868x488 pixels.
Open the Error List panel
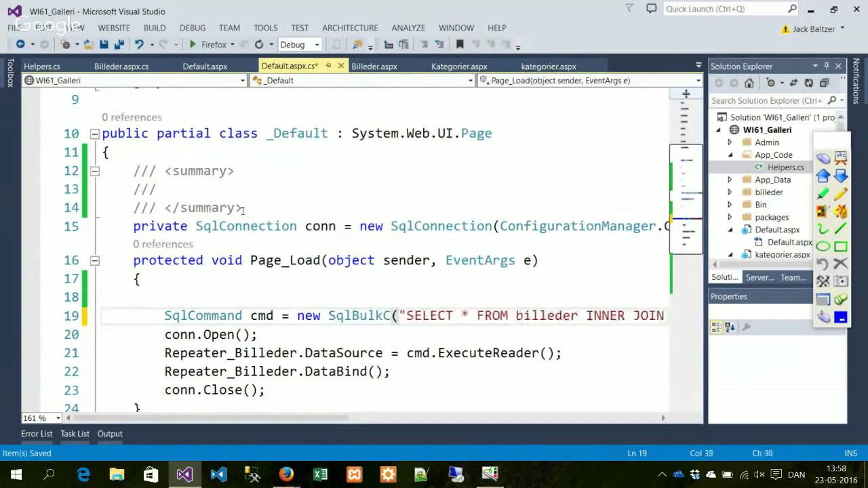pyautogui.click(x=37, y=434)
